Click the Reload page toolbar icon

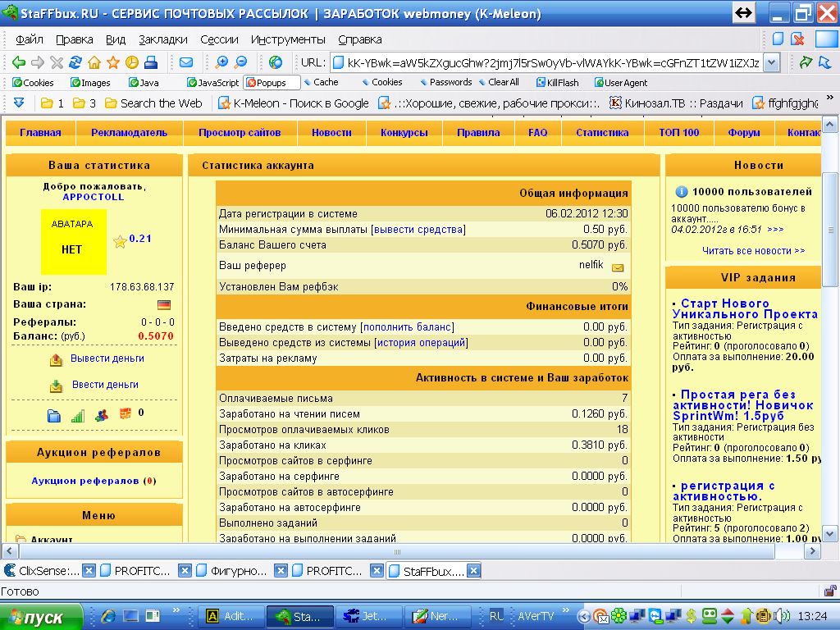pos(75,62)
